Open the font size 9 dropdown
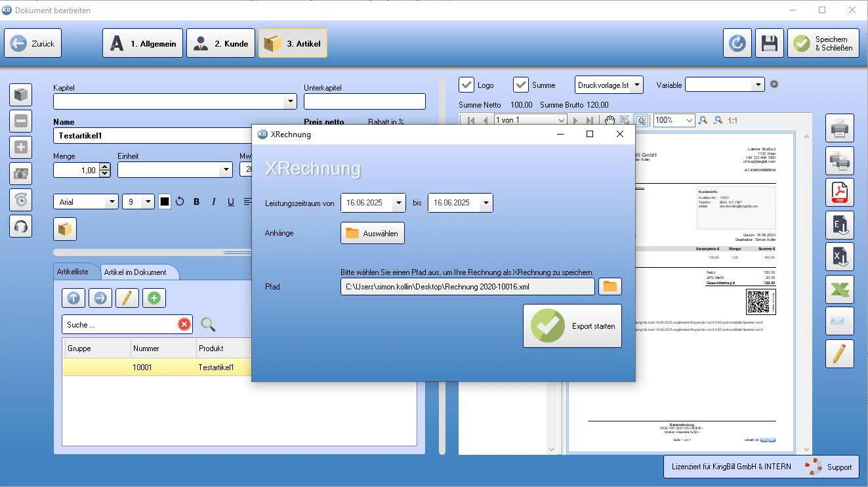This screenshot has height=487, width=868. coord(148,201)
